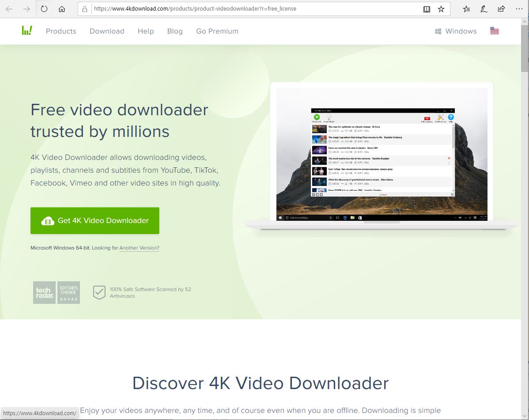The image size is (529, 420).
Task: Open the favorites hub icon
Action: point(466,9)
